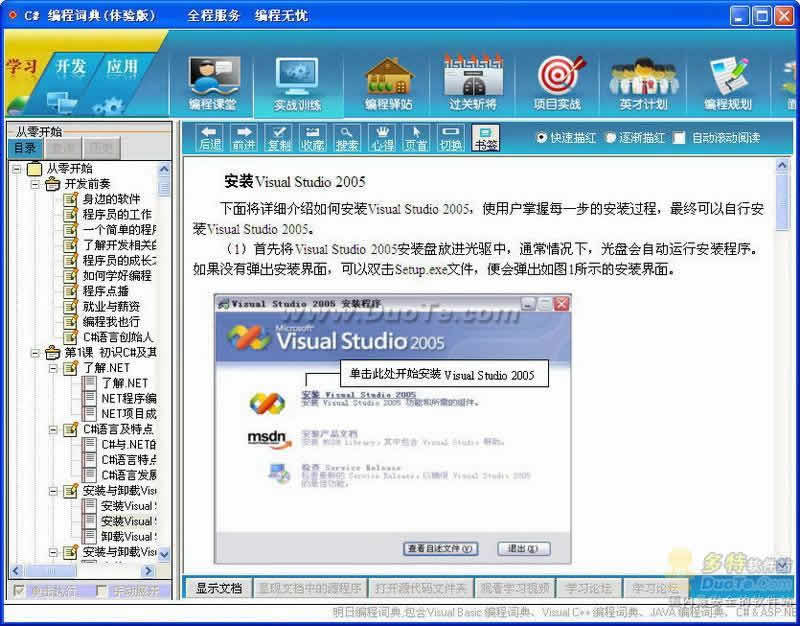Switch to the 应用 top tab
Viewport: 800px width, 626px height.
[x=122, y=66]
